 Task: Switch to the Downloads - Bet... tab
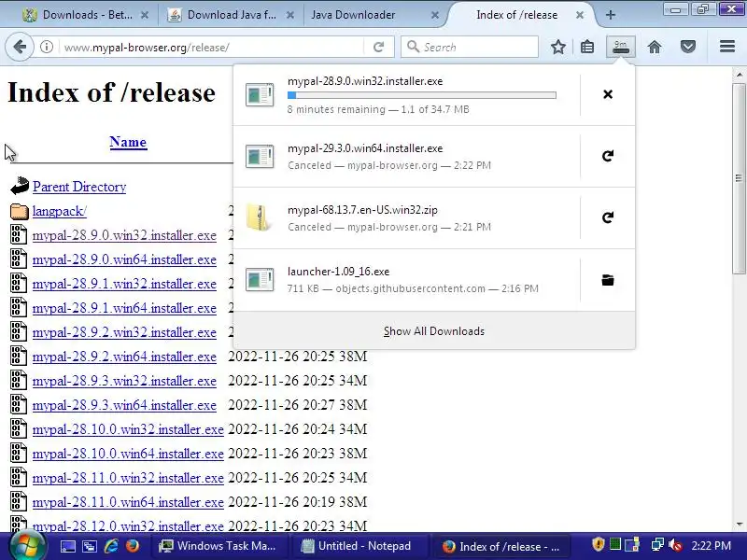86,15
